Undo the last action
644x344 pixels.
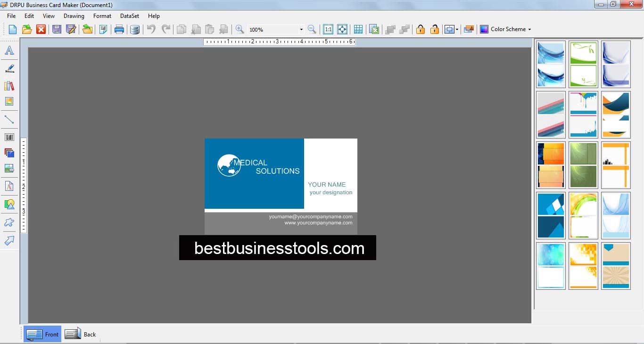(x=150, y=29)
